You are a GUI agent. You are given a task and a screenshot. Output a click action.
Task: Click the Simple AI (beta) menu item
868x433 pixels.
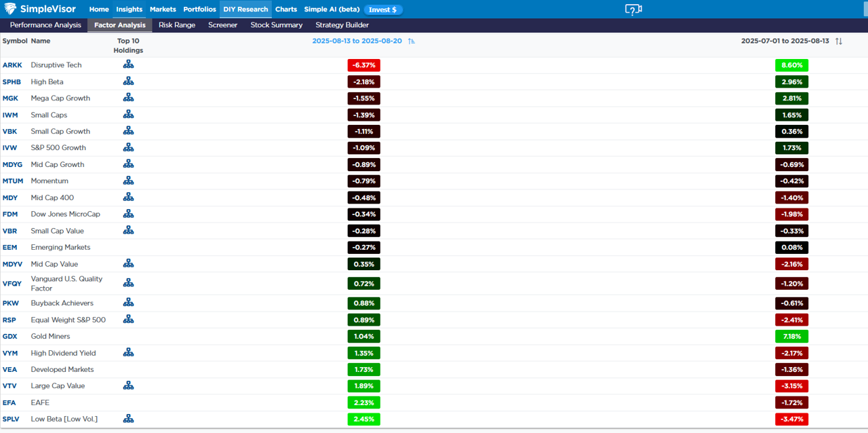coord(332,10)
